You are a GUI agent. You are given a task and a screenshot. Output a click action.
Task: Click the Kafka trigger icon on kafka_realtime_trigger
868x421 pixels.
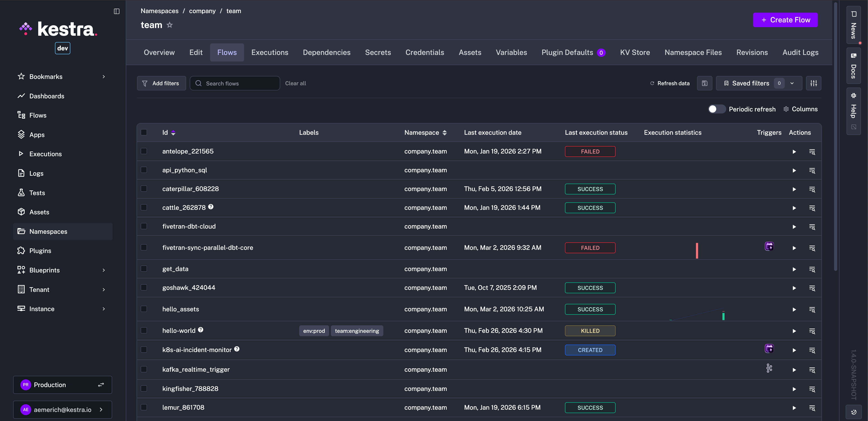pyautogui.click(x=769, y=368)
